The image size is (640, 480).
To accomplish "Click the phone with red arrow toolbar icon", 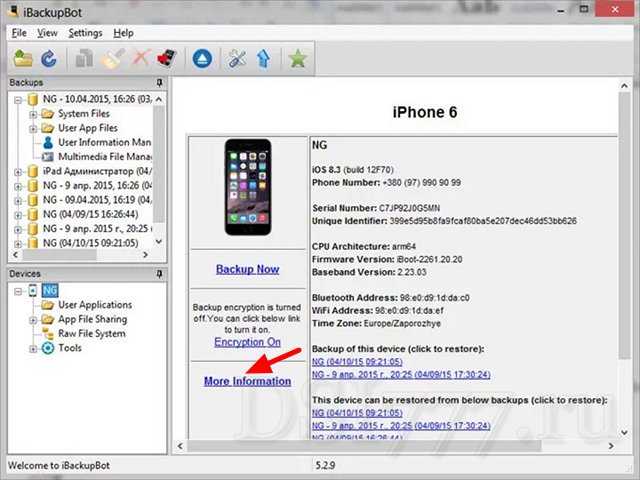I will (x=167, y=58).
